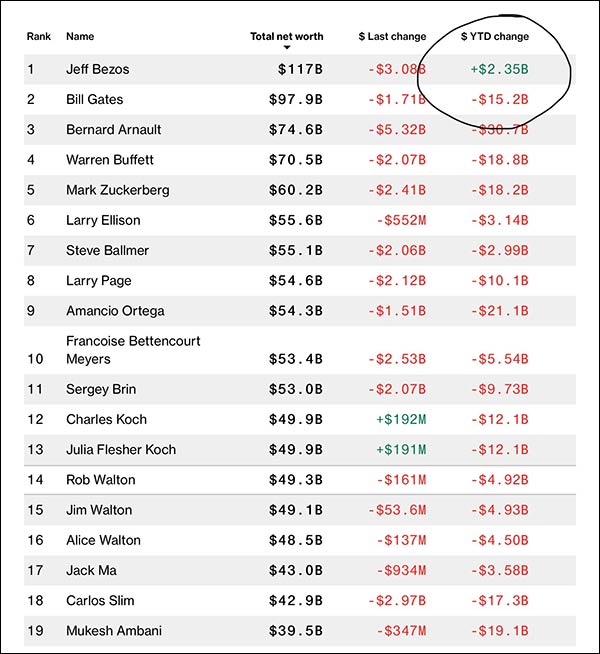The height and width of the screenshot is (654, 600).
Task: Select Francoise Bettencourt Meyers' name
Action: (133, 350)
